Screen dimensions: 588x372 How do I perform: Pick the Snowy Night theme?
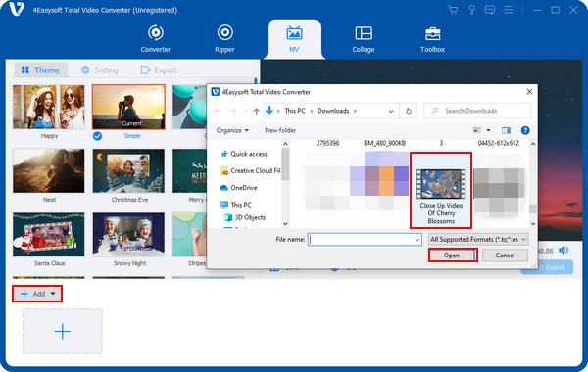(128, 235)
